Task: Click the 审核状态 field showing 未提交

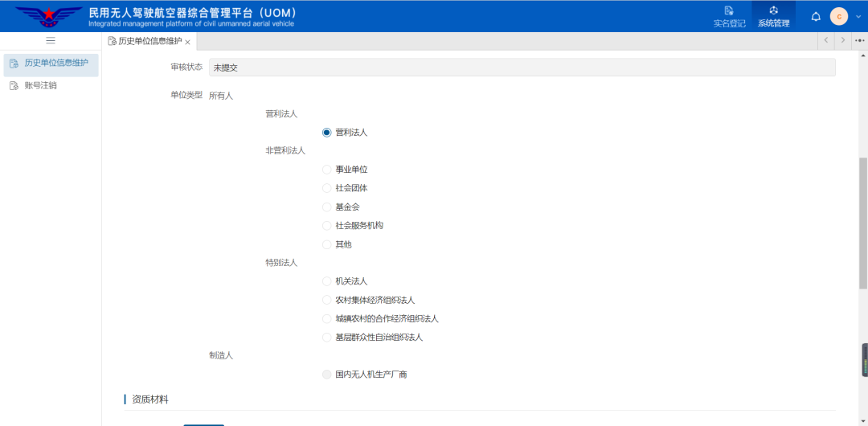Action: coord(522,68)
